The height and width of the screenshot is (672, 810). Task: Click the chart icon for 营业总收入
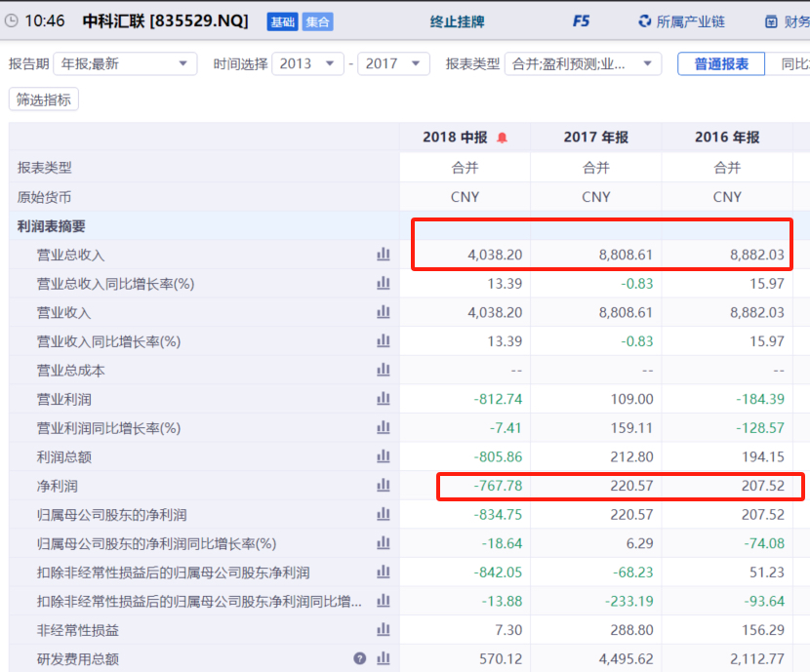click(383, 255)
